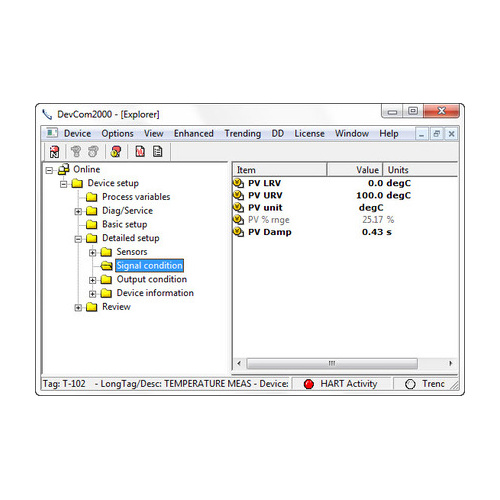Click the Device information folder icon

click(x=106, y=293)
